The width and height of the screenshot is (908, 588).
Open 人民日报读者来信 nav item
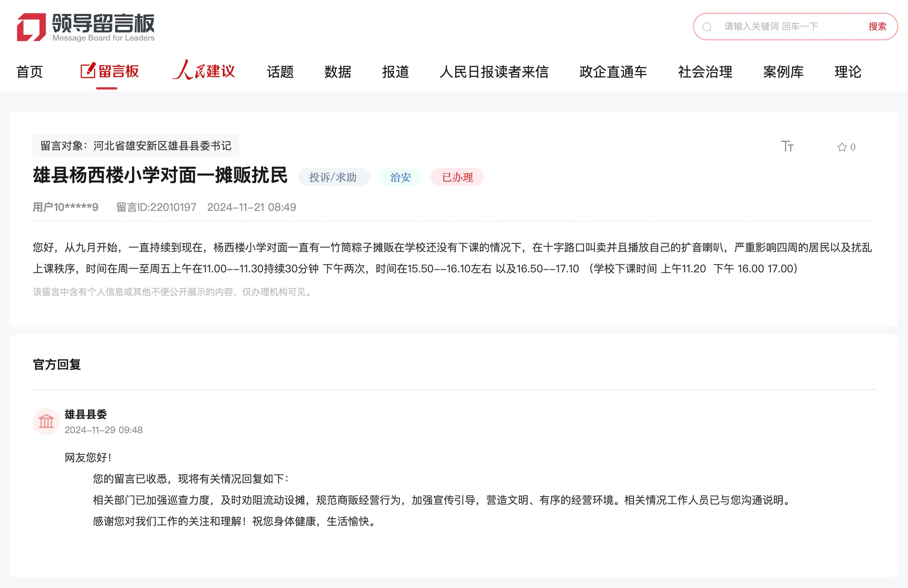(494, 72)
